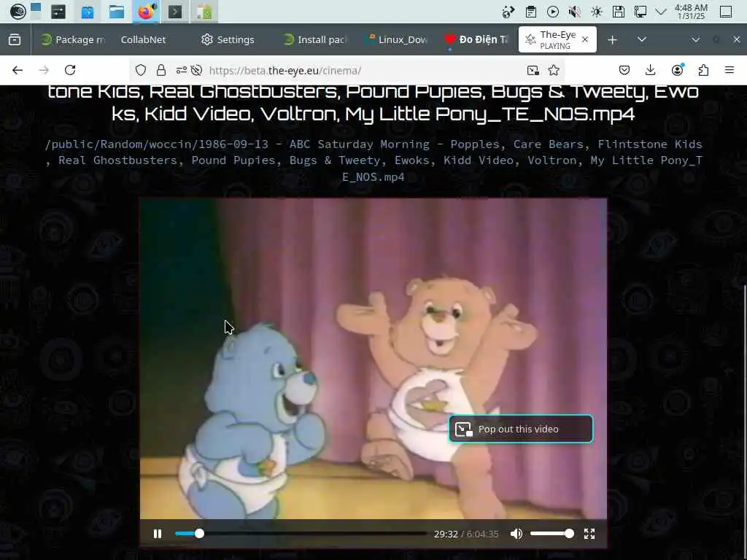The height and width of the screenshot is (560, 747).
Task: Click the window minimize chevron in titlebar
Action: 695,39
